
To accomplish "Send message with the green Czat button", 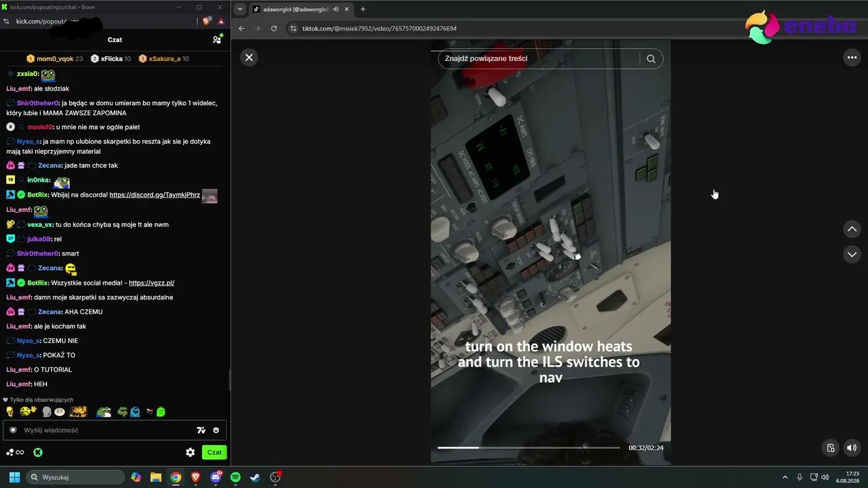I will pos(214,452).
